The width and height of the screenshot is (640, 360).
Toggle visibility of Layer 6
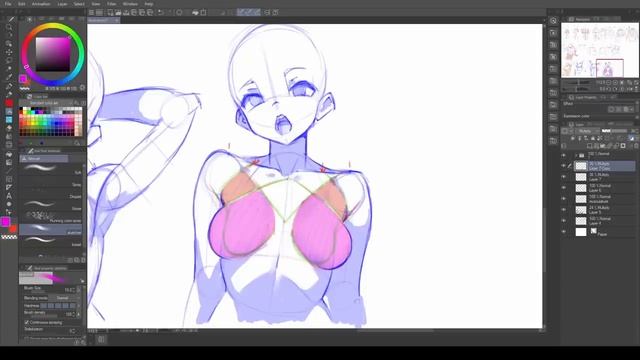pos(564,188)
